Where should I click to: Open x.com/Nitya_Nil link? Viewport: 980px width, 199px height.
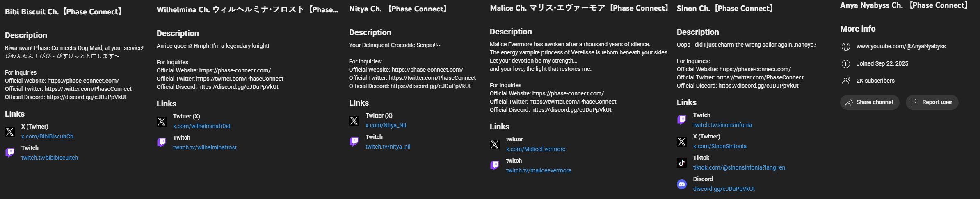point(386,125)
